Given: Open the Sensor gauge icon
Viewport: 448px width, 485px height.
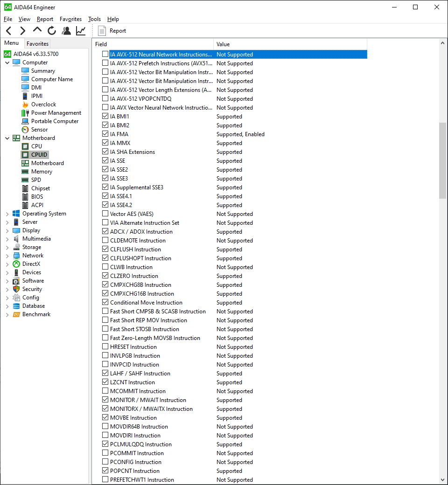Looking at the screenshot, I should pyautogui.click(x=25, y=130).
